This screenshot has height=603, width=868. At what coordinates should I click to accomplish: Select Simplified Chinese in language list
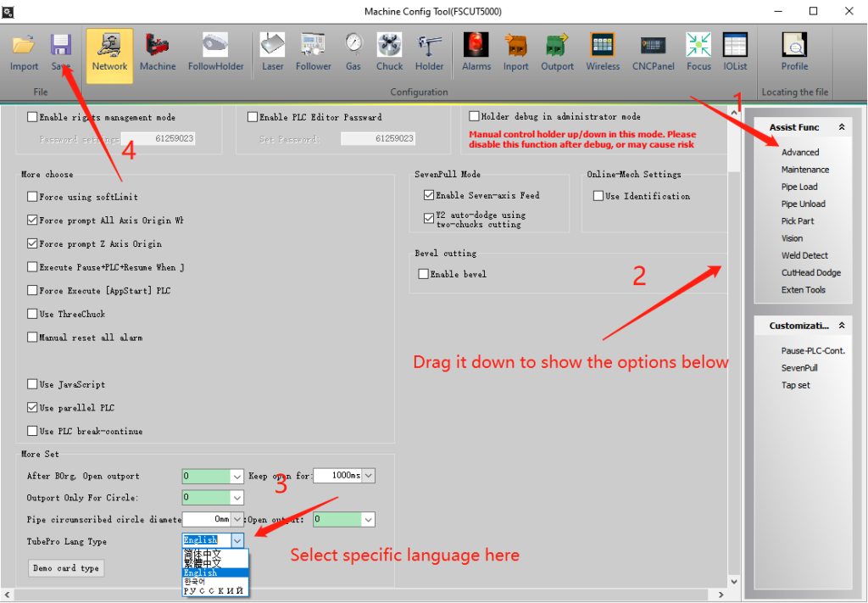click(216, 554)
